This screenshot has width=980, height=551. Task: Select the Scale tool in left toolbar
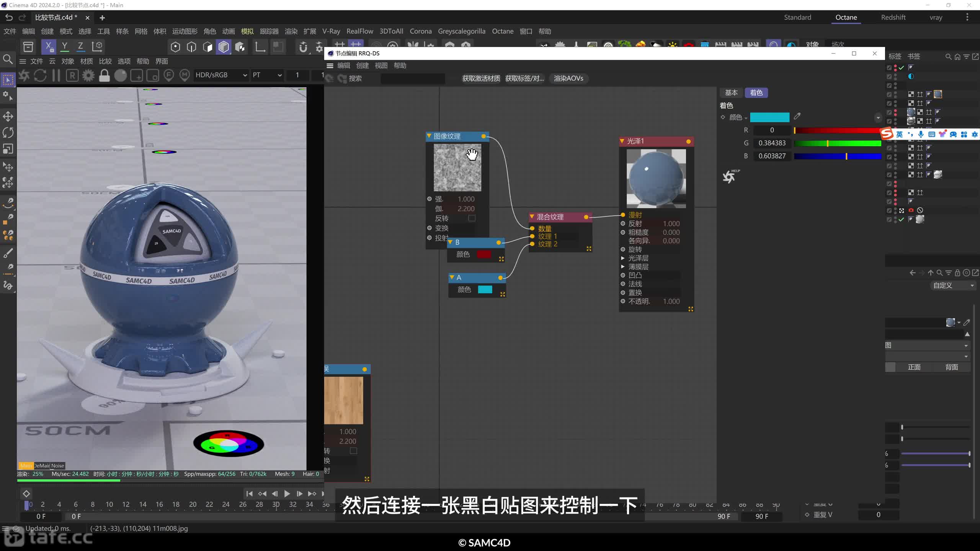[x=8, y=148]
